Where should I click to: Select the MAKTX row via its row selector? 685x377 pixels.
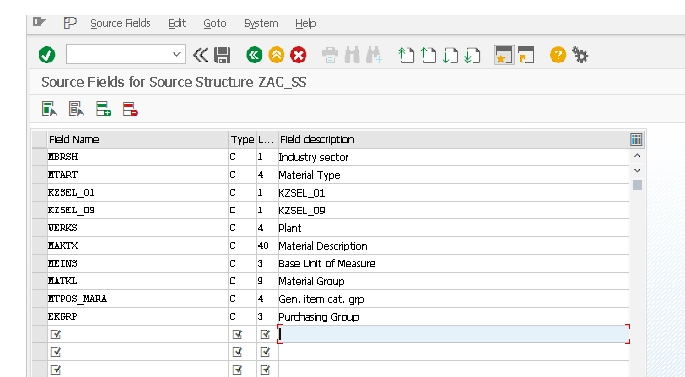click(39, 246)
